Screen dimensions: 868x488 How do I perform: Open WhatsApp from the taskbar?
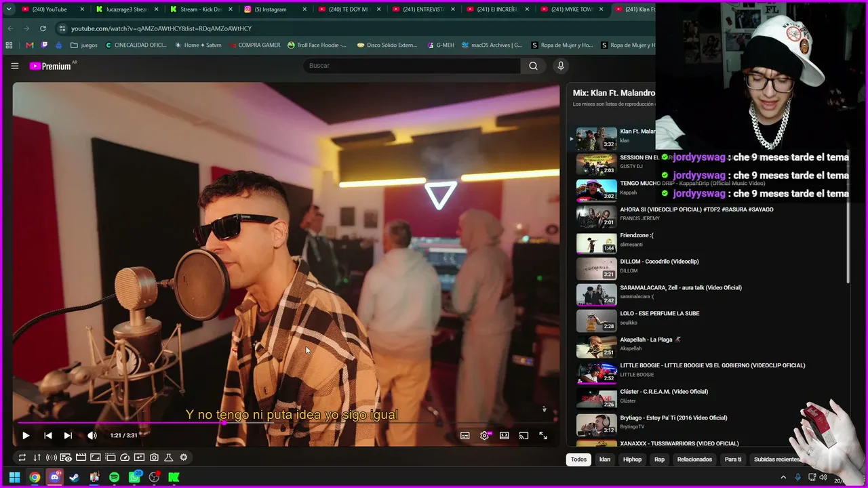click(x=134, y=477)
